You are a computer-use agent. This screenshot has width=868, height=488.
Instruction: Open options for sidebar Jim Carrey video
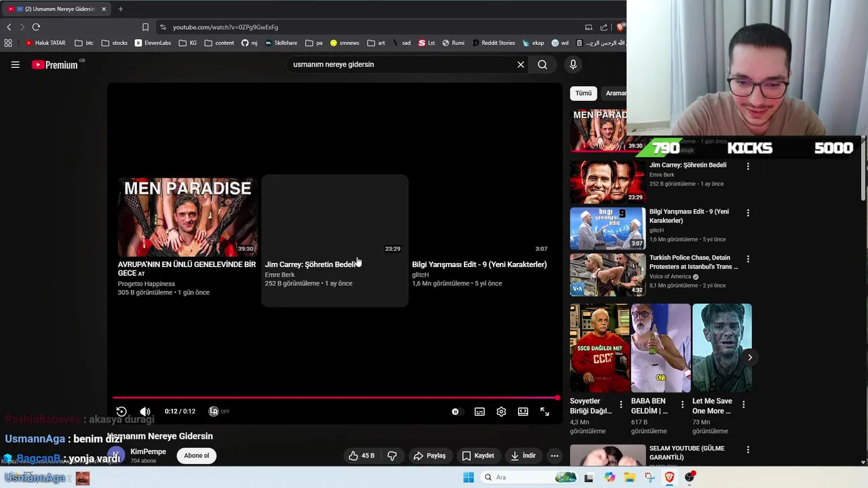[748, 166]
